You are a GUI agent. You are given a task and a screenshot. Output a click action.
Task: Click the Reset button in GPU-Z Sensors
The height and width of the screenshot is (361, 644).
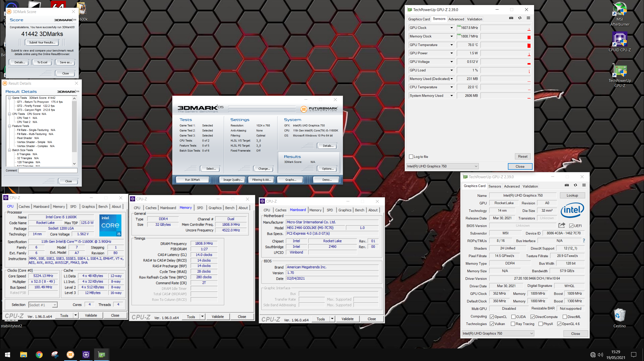[x=523, y=156]
